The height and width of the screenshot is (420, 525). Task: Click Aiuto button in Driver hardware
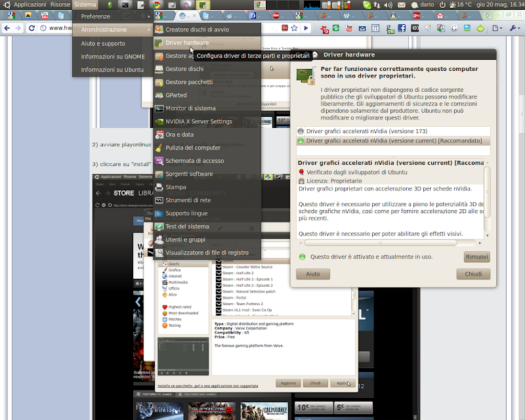[x=313, y=274]
